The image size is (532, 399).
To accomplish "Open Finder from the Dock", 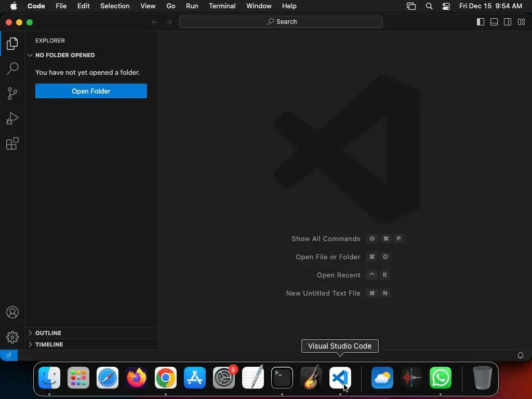I will pos(49,378).
